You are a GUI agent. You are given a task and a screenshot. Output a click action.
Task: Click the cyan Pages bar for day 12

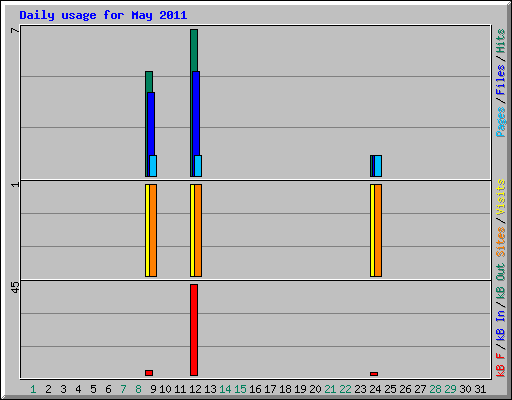coord(198,166)
